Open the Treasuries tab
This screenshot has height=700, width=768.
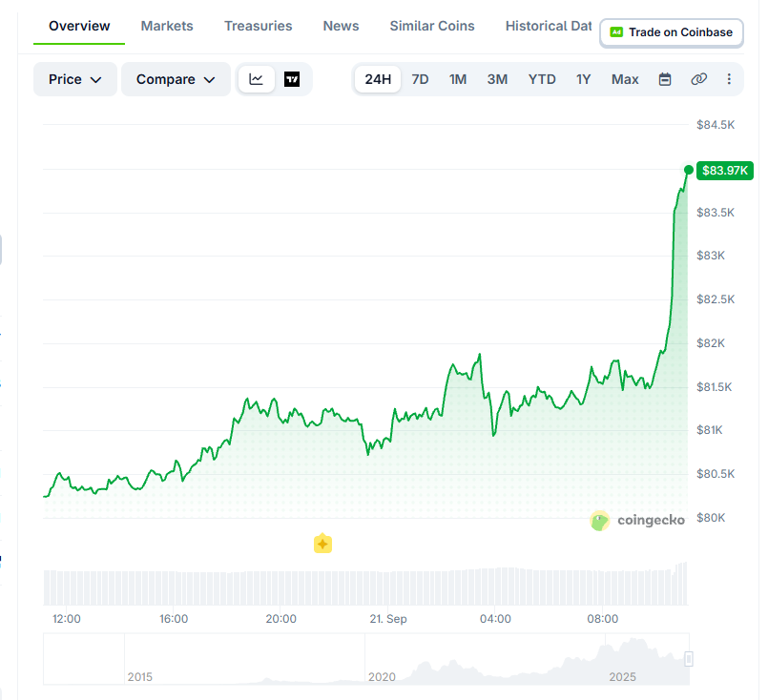(x=259, y=26)
